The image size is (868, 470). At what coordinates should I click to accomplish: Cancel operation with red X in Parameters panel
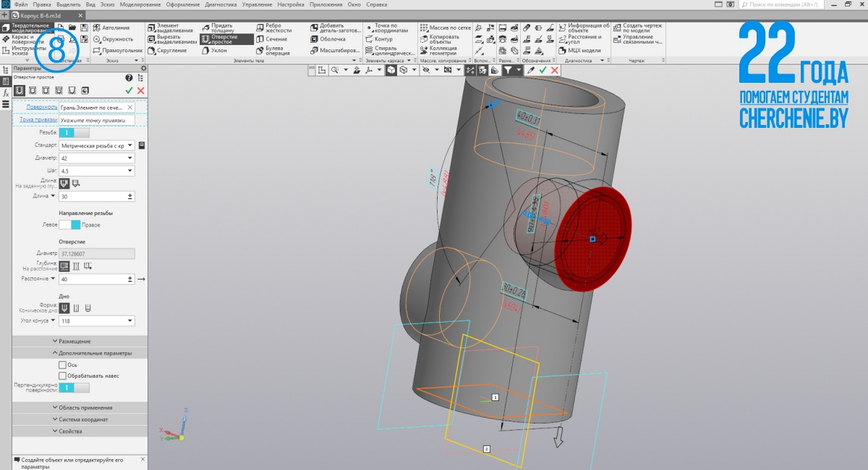140,90
